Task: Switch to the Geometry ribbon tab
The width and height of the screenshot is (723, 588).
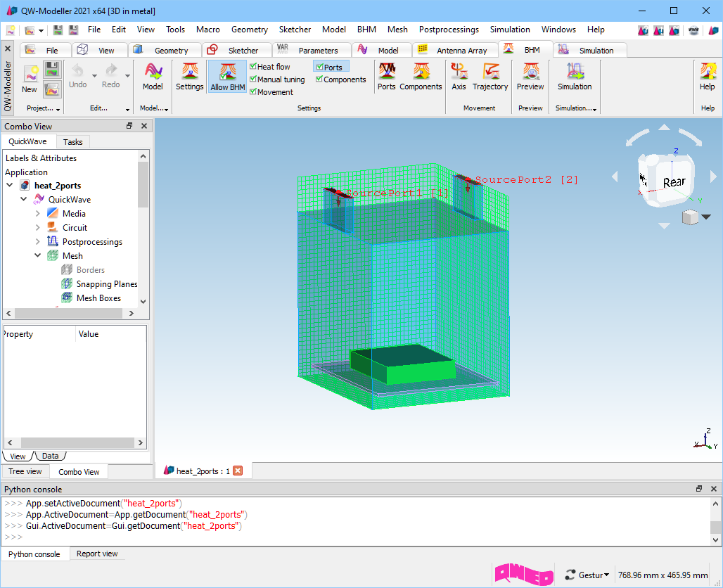Action: [x=165, y=50]
